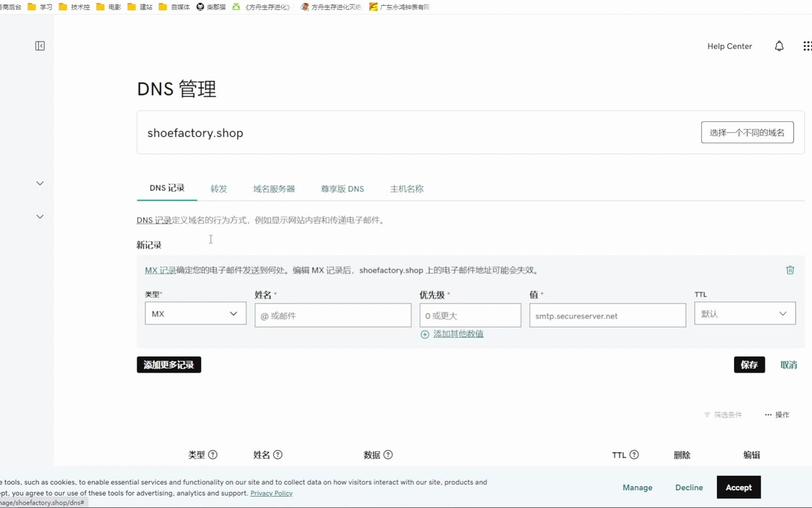The image size is (812, 508).
Task: Open help for the TTL column
Action: pos(634,455)
